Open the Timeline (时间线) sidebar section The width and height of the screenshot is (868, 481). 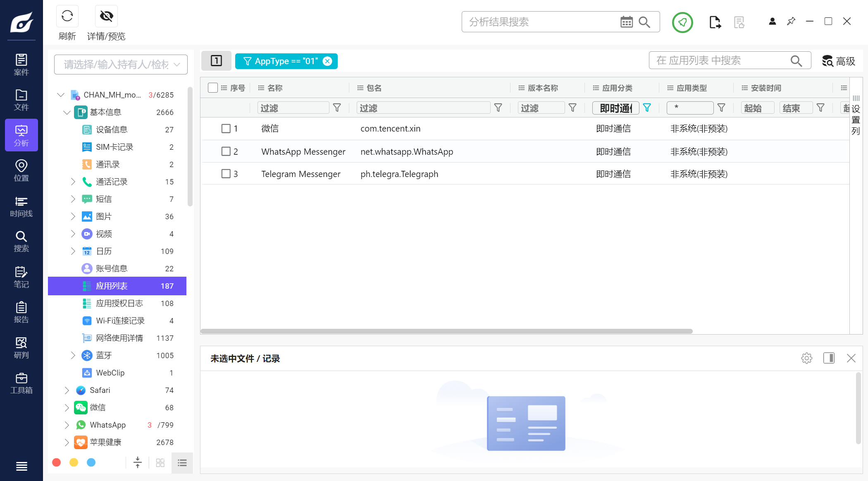[x=21, y=207]
